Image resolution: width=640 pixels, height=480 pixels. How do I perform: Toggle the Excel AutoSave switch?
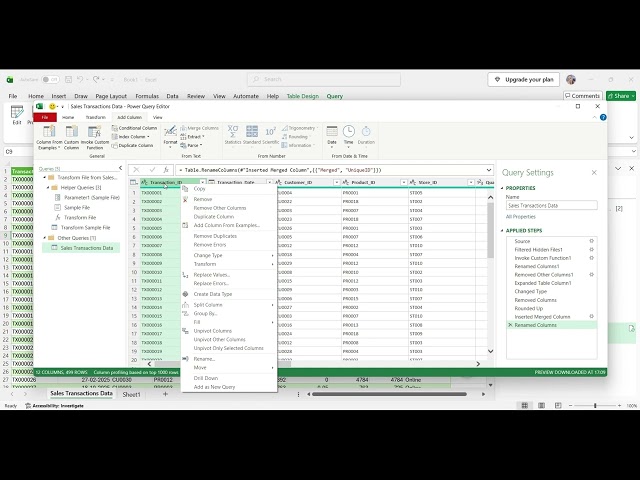point(50,79)
